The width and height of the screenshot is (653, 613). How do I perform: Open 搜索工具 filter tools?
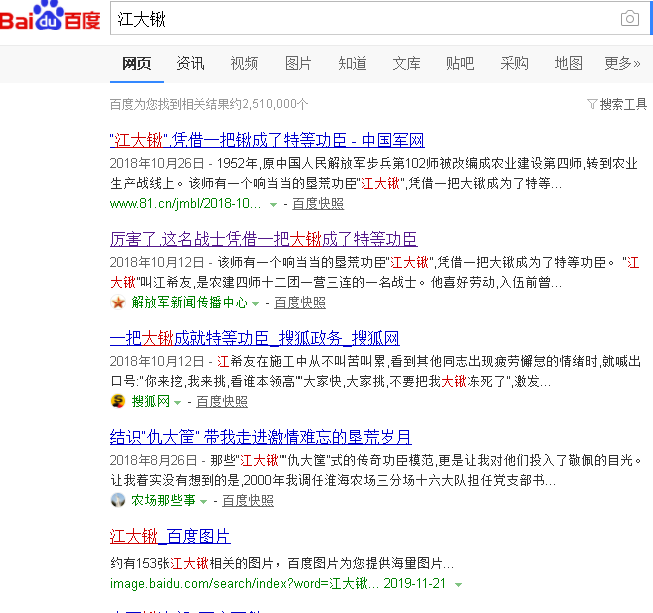tap(617, 104)
